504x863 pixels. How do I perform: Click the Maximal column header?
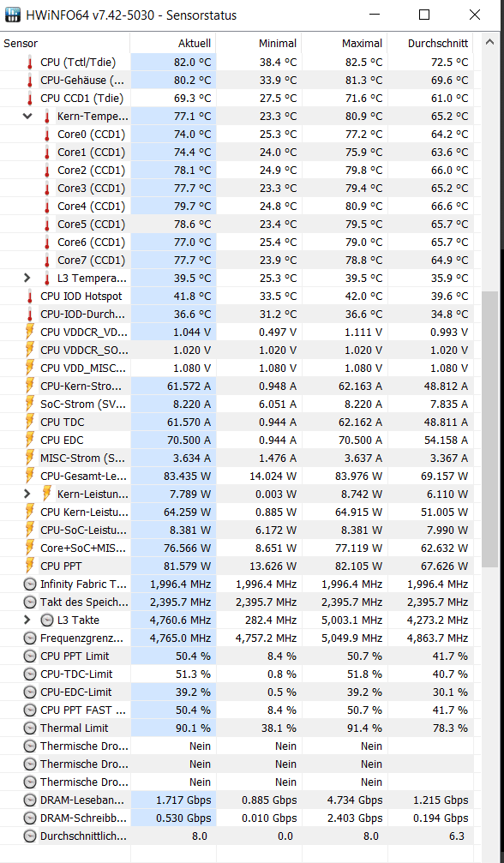click(x=345, y=44)
